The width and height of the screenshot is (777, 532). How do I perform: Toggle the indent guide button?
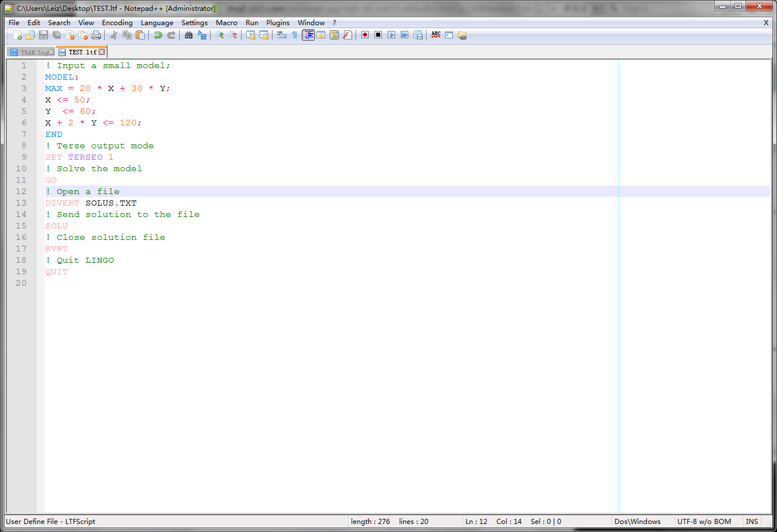pyautogui.click(x=308, y=36)
